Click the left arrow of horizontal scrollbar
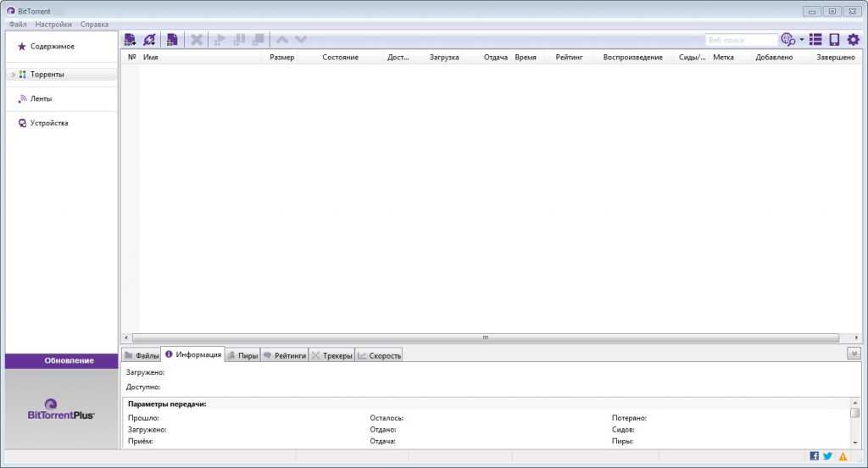Screen dimensions: 868x468 point(126,337)
